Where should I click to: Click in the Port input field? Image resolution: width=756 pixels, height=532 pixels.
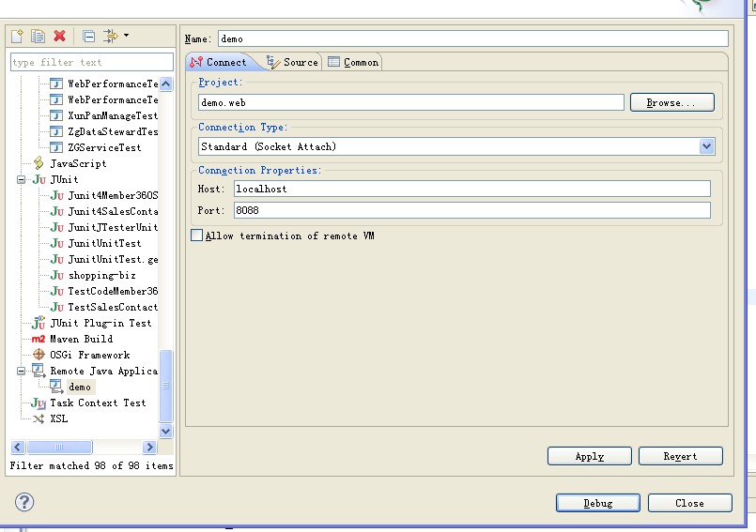click(471, 210)
